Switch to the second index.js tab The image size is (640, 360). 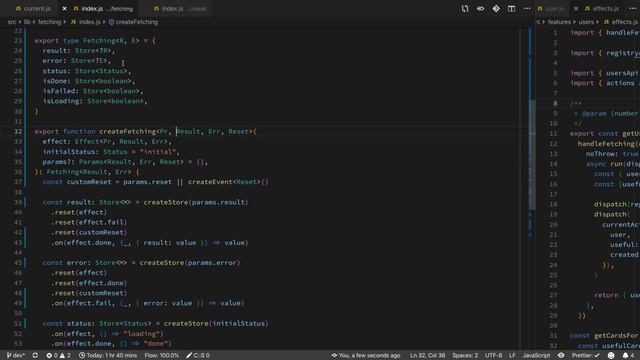pos(180,9)
